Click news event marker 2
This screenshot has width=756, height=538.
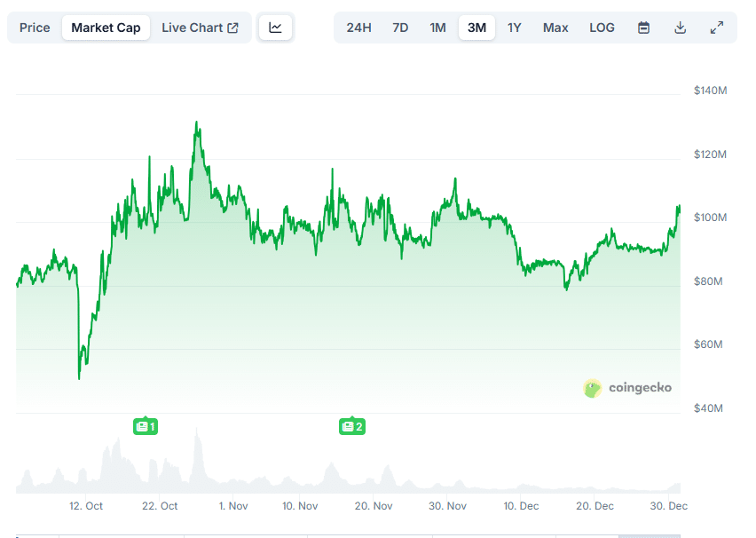click(x=351, y=427)
